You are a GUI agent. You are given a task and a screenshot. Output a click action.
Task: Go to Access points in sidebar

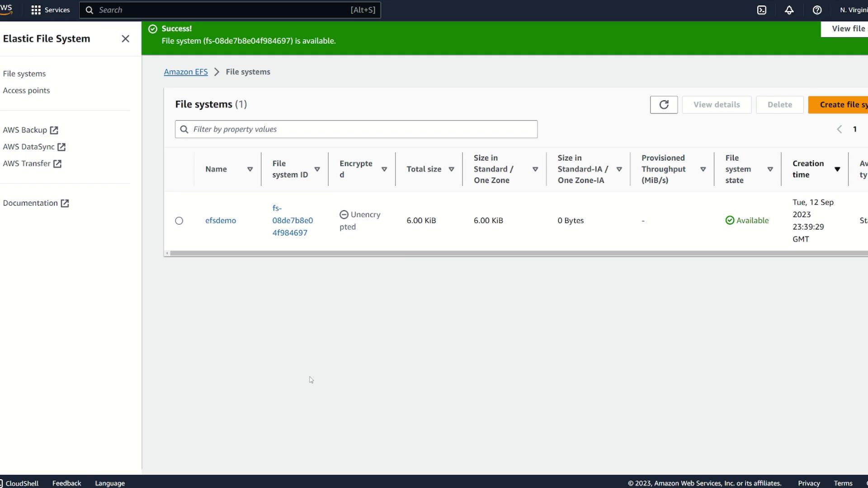[x=26, y=90]
